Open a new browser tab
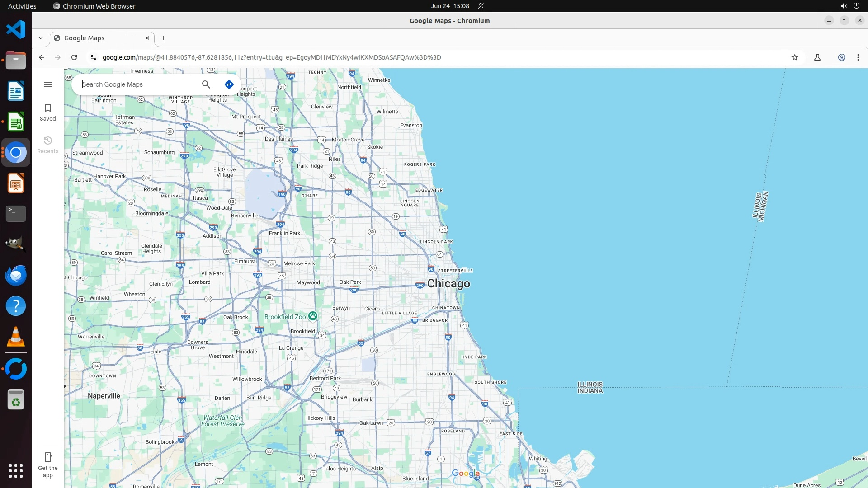This screenshot has height=488, width=868. coord(164,38)
